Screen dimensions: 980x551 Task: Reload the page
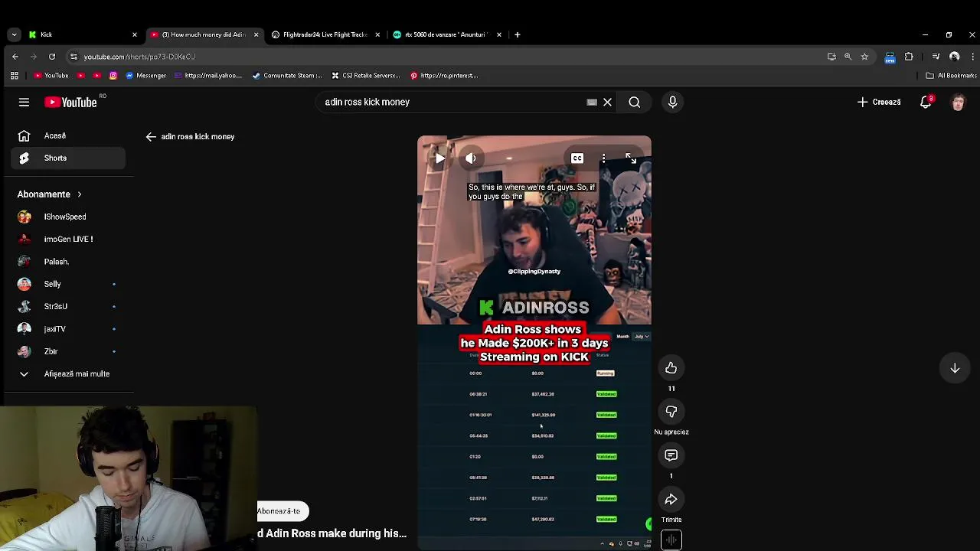point(51,57)
